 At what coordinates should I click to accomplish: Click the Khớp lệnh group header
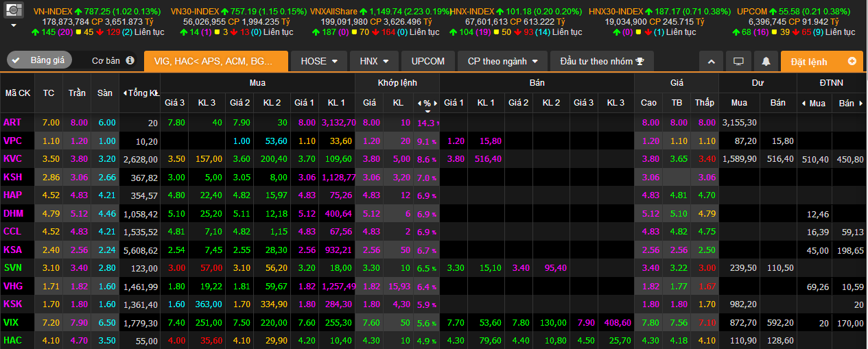[397, 83]
